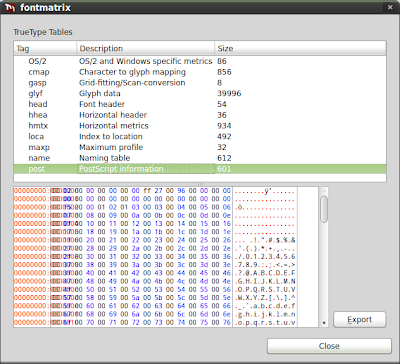Image resolution: width=400 pixels, height=364 pixels.
Task: Close the fontmatrix window with X
Action: (390, 7)
